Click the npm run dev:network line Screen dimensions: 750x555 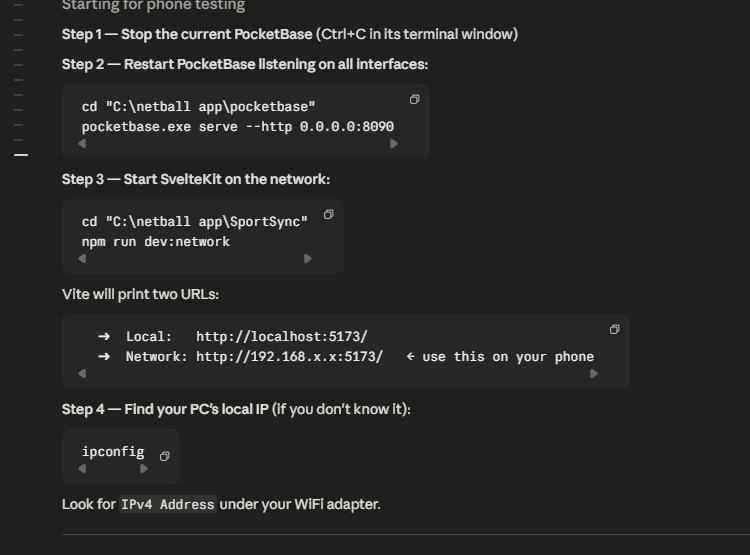coord(156,242)
